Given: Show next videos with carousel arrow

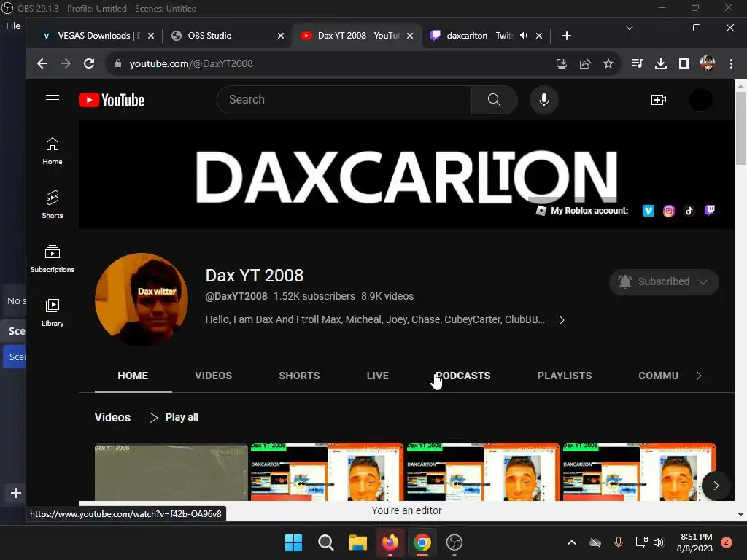Looking at the screenshot, I should click(716, 485).
